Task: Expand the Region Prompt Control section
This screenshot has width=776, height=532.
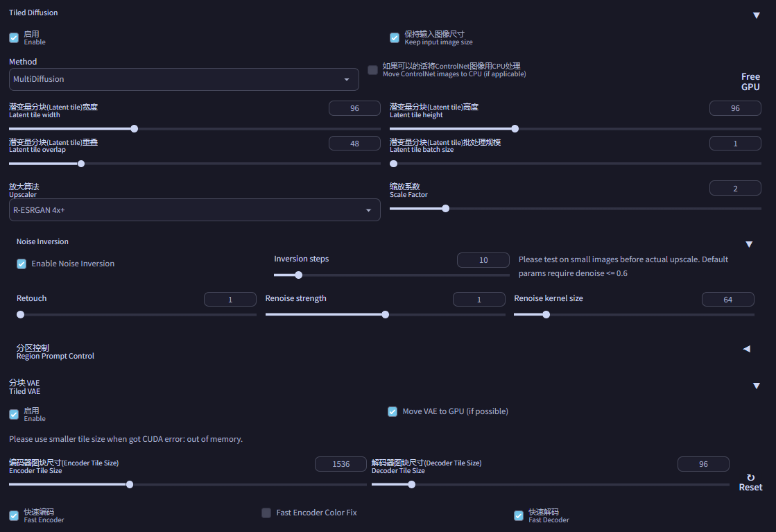Action: click(x=747, y=349)
